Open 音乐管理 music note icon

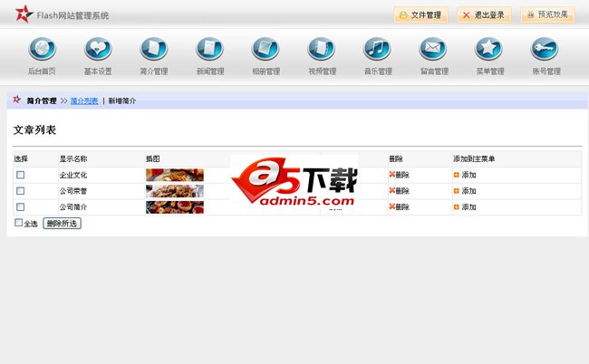tap(378, 49)
